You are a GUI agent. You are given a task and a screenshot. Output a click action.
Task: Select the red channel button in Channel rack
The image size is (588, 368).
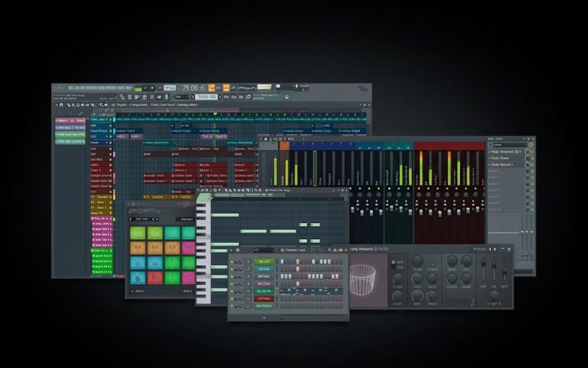coord(264,299)
